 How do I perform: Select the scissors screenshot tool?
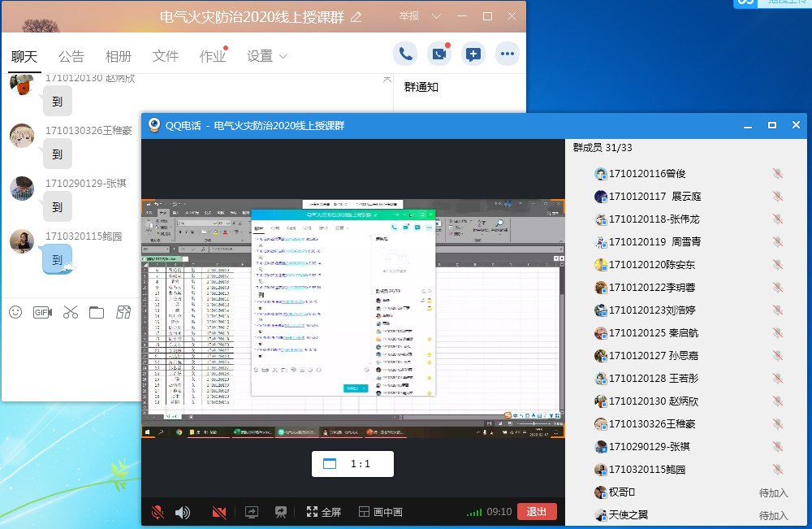tap(70, 312)
